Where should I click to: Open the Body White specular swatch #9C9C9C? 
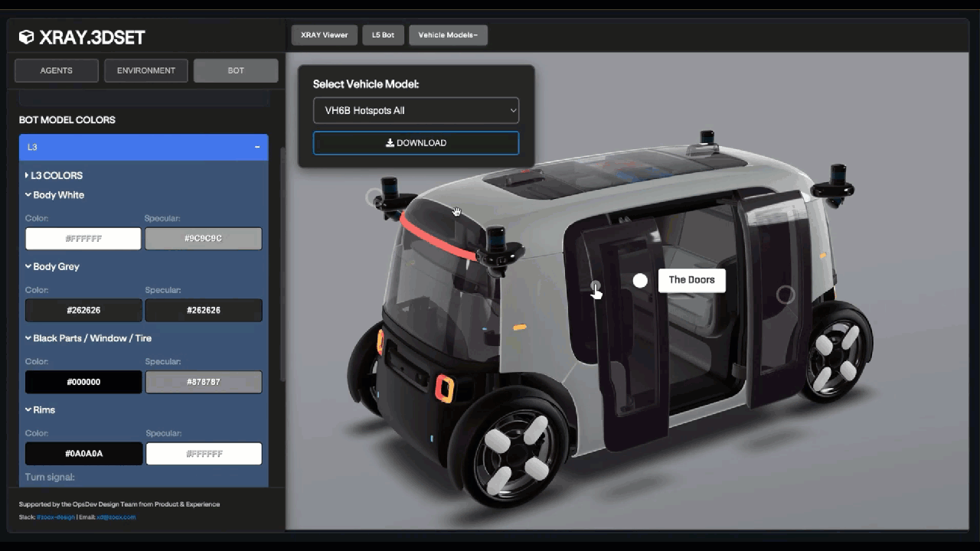[x=204, y=239]
